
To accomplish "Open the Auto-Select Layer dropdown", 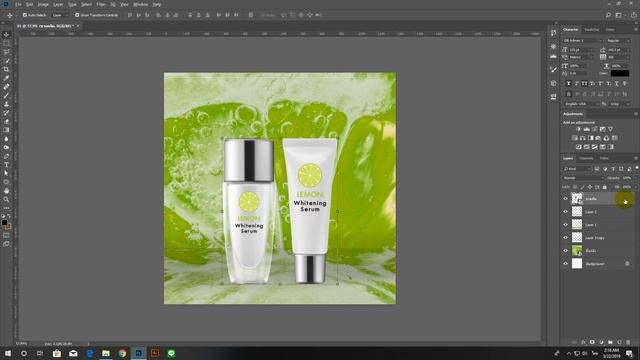I will pos(60,15).
